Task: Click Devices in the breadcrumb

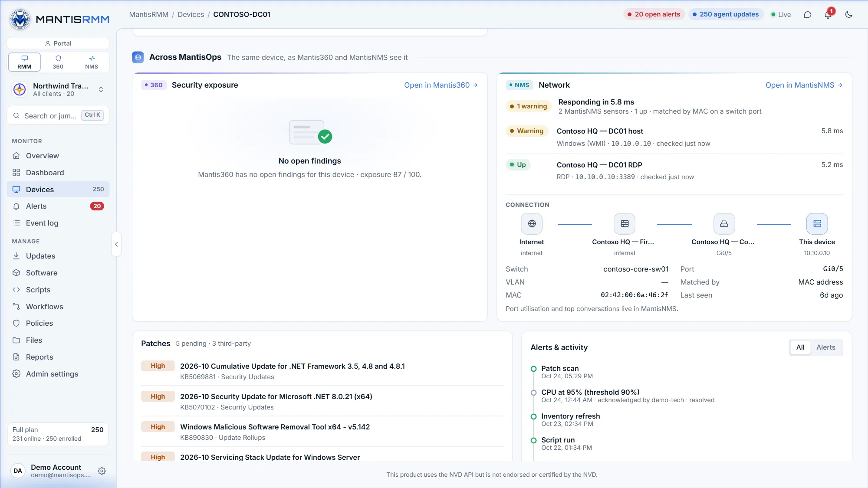Action: (x=191, y=14)
